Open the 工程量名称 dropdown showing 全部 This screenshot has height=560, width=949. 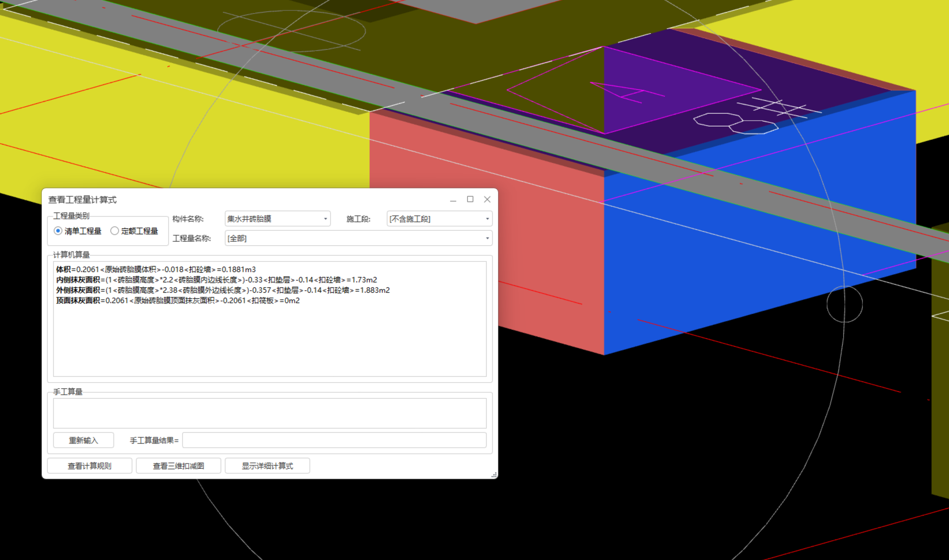(x=358, y=238)
